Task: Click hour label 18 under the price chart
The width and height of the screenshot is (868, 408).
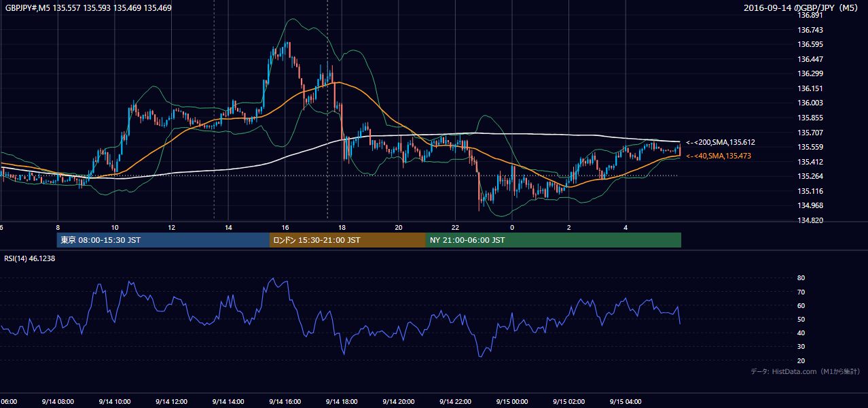Action: tap(342, 227)
